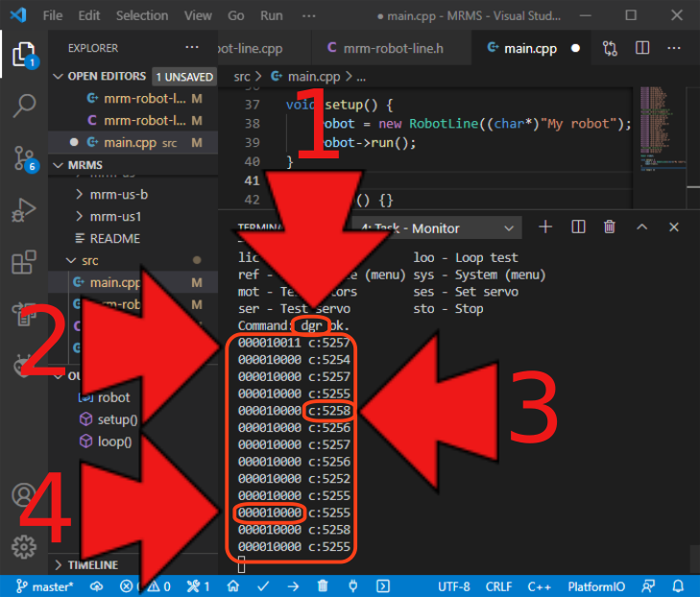Image resolution: width=700 pixels, height=597 pixels.
Task: Open the Source Control view
Action: tap(24, 157)
